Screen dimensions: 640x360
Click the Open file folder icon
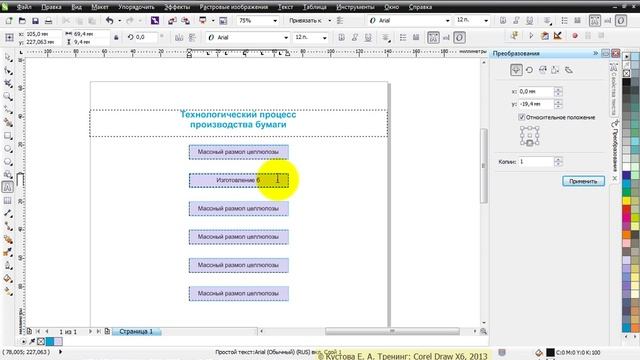click(x=22, y=20)
